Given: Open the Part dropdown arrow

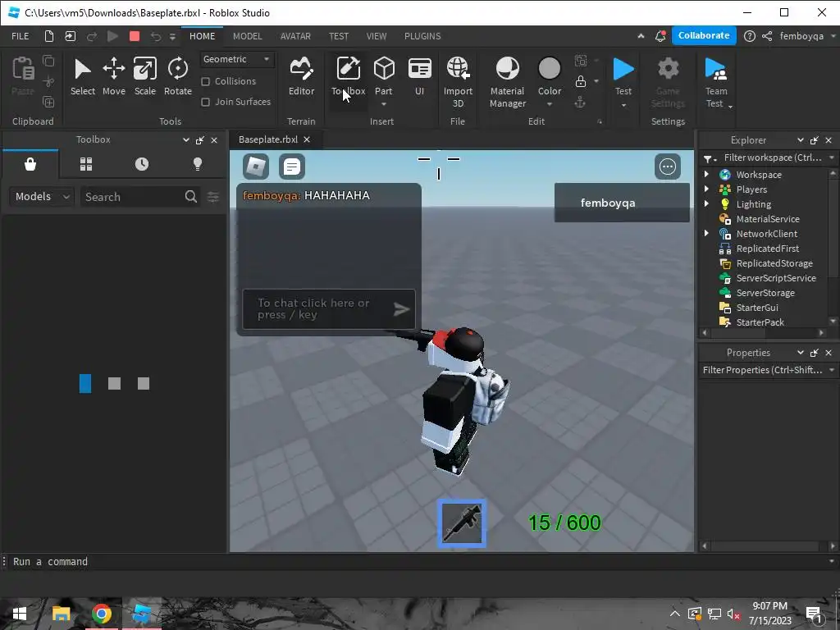Looking at the screenshot, I should [384, 104].
